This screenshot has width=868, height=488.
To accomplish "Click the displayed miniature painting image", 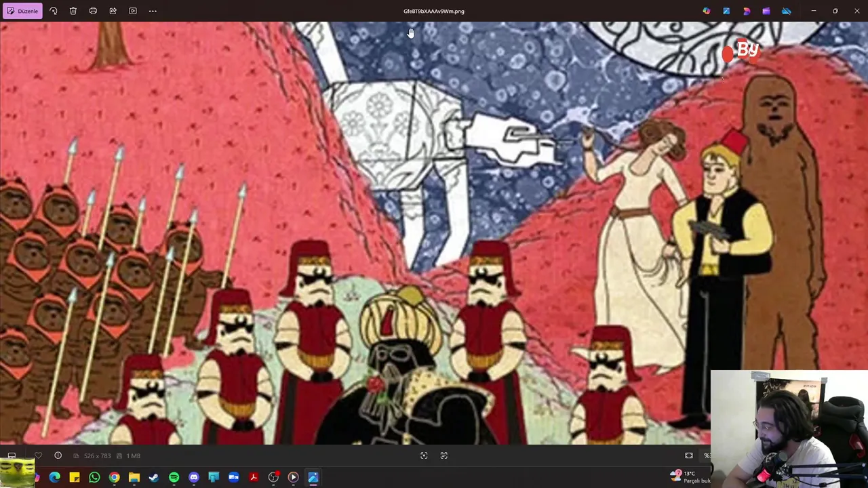I will pos(434,233).
